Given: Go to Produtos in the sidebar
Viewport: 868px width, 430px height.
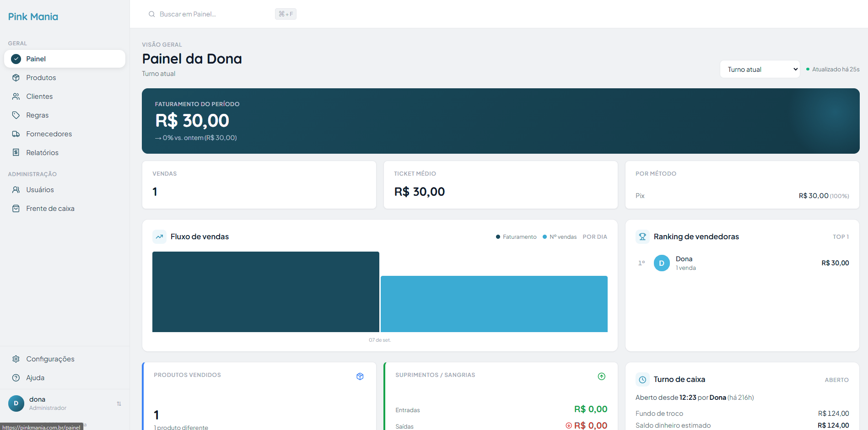Looking at the screenshot, I should 65,78.
